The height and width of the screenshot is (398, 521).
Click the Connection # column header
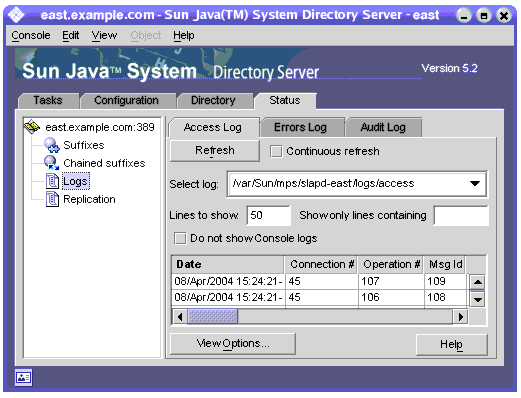pyautogui.click(x=321, y=264)
